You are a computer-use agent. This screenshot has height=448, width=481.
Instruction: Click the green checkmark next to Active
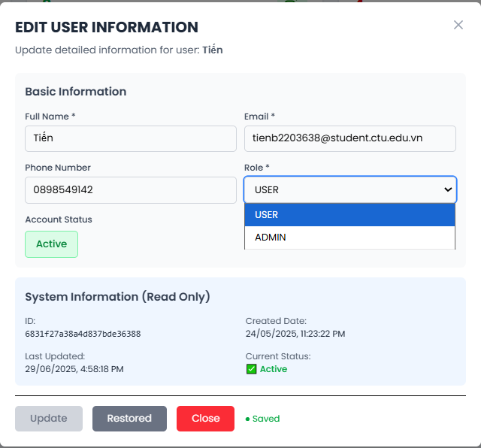(252, 369)
